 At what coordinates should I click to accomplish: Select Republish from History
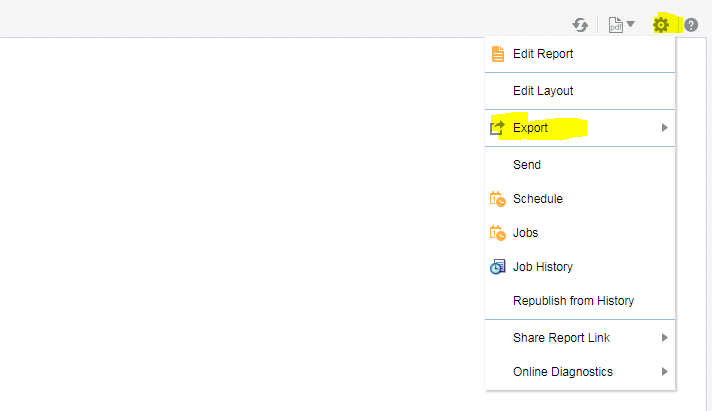coord(573,301)
